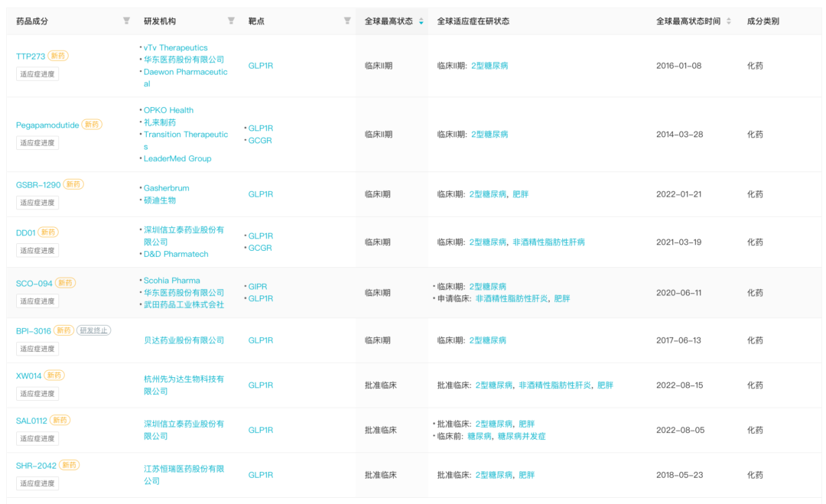The height and width of the screenshot is (504, 826).
Task: Click the 新药 badge next to SCO-094
Action: tap(65, 283)
